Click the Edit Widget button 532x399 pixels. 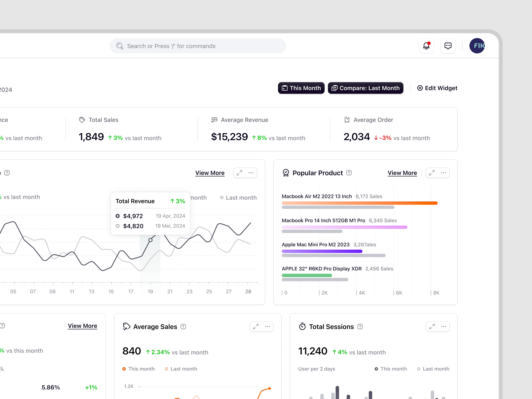coord(437,88)
